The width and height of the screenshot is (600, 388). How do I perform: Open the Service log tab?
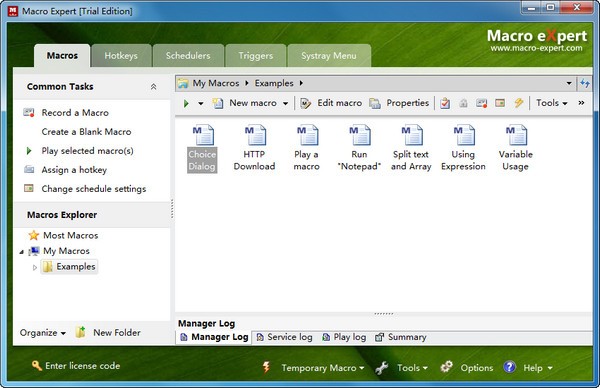[x=284, y=337]
